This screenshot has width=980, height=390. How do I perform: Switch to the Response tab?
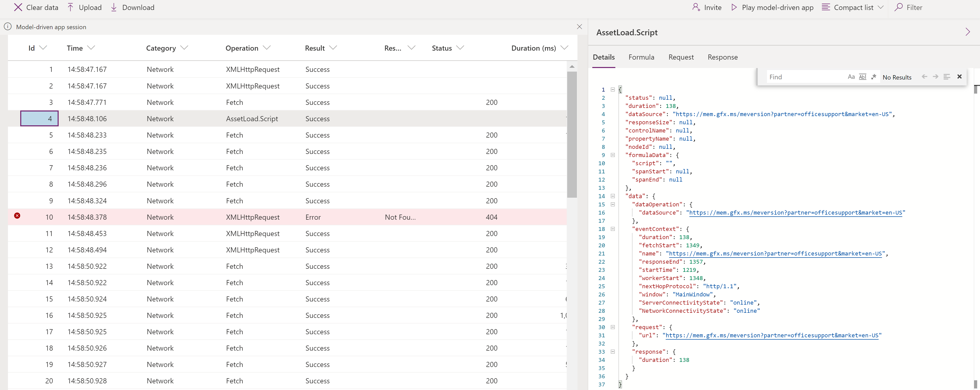tap(722, 57)
